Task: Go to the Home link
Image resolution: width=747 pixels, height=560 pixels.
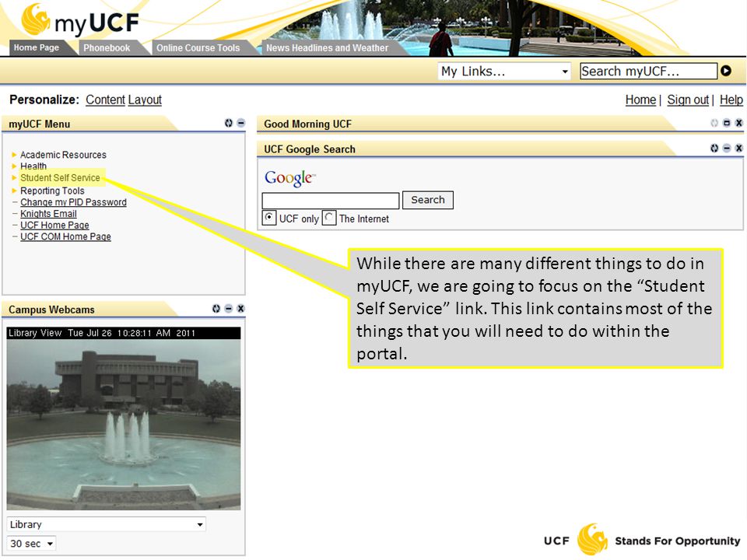Action: pos(640,100)
